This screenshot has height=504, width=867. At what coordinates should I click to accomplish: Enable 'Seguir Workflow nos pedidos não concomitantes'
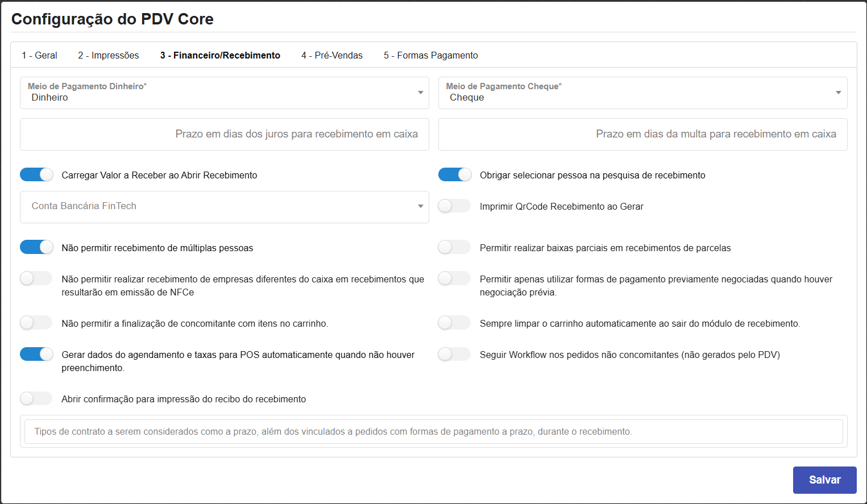[x=454, y=353]
